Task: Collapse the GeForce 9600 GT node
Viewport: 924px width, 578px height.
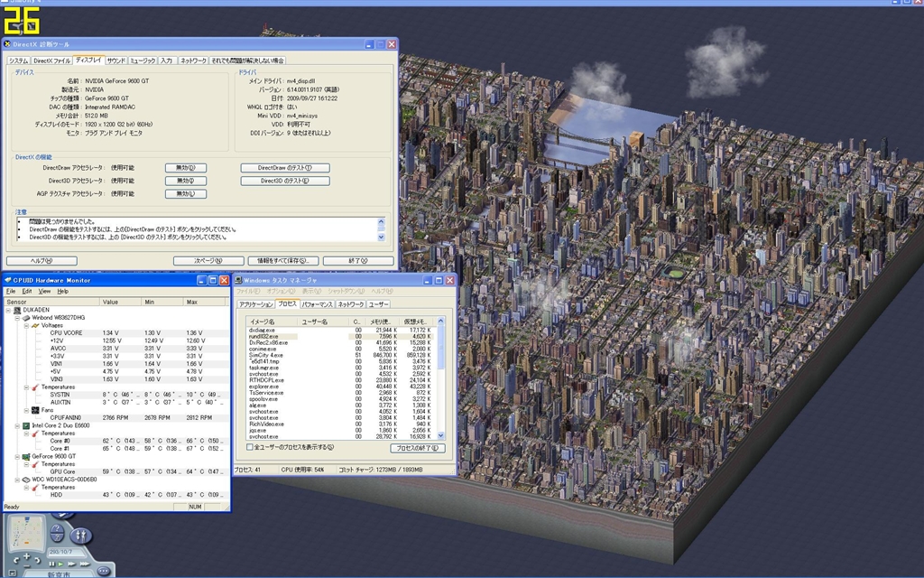Action: tap(17, 456)
